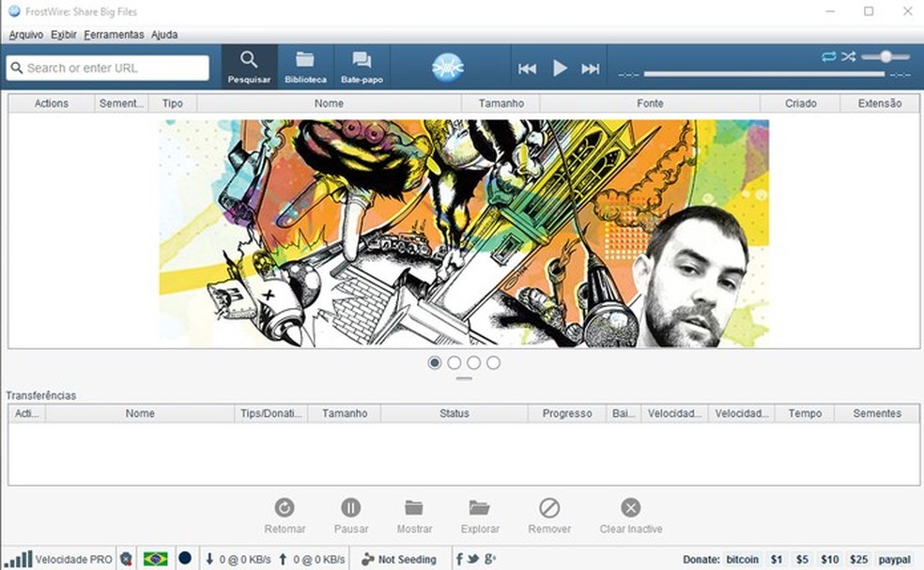Viewport: 924px width, 570px height.
Task: Open the Twitter icon link
Action: [473, 559]
